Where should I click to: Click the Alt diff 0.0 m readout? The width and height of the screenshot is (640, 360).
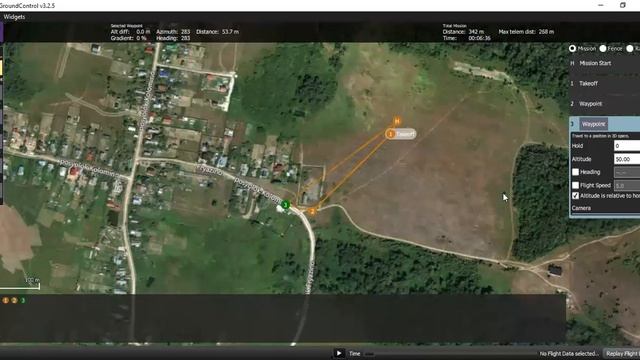click(130, 32)
